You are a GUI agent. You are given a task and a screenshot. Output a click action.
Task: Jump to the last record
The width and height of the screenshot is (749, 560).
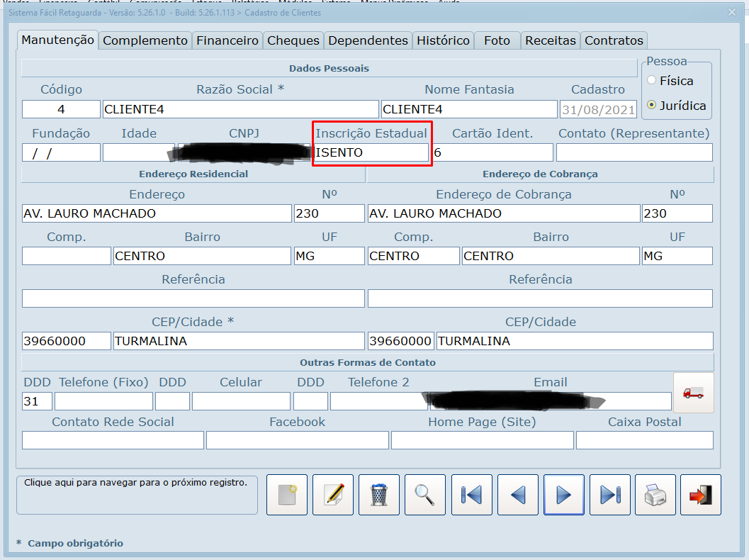[x=610, y=495]
